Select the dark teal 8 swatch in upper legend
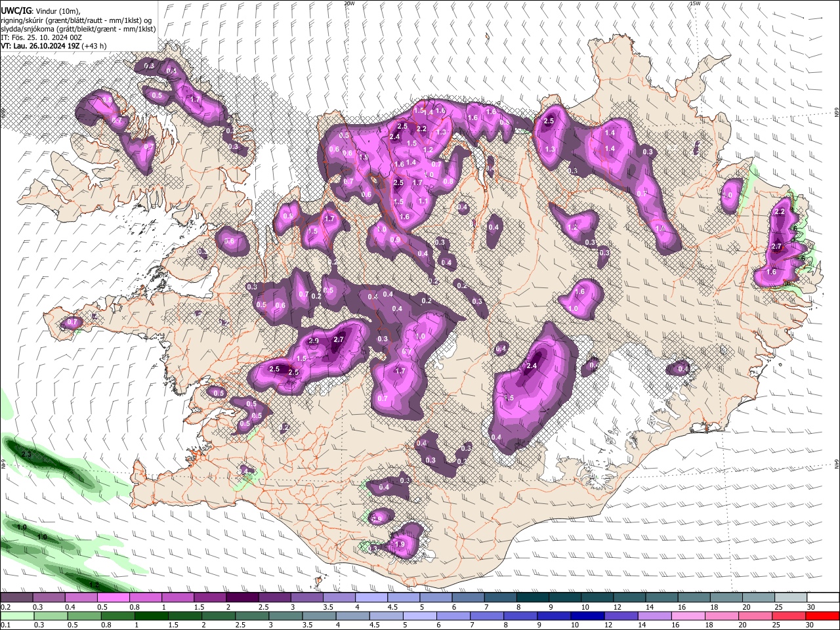The width and height of the screenshot is (840, 630). [532, 597]
